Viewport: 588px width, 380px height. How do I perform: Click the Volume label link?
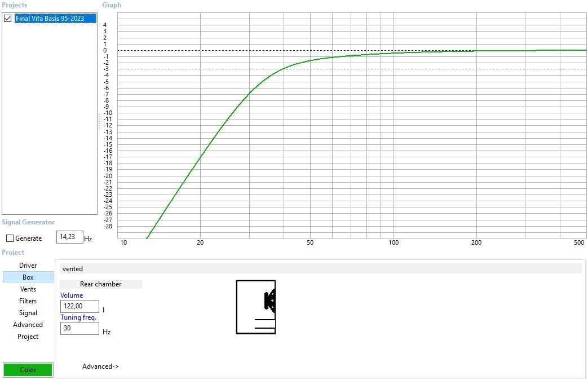point(72,295)
